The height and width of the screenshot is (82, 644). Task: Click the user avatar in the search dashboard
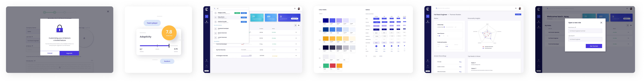click(x=299, y=9)
